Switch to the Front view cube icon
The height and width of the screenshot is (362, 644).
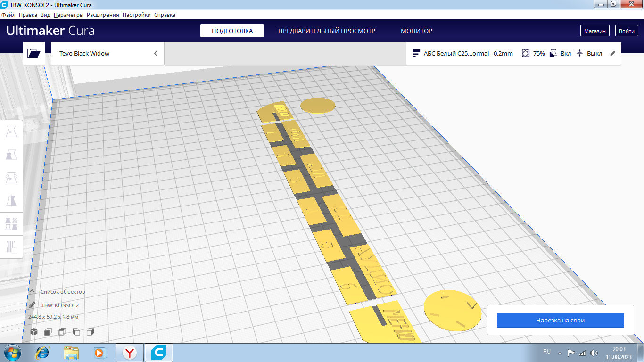[48, 332]
